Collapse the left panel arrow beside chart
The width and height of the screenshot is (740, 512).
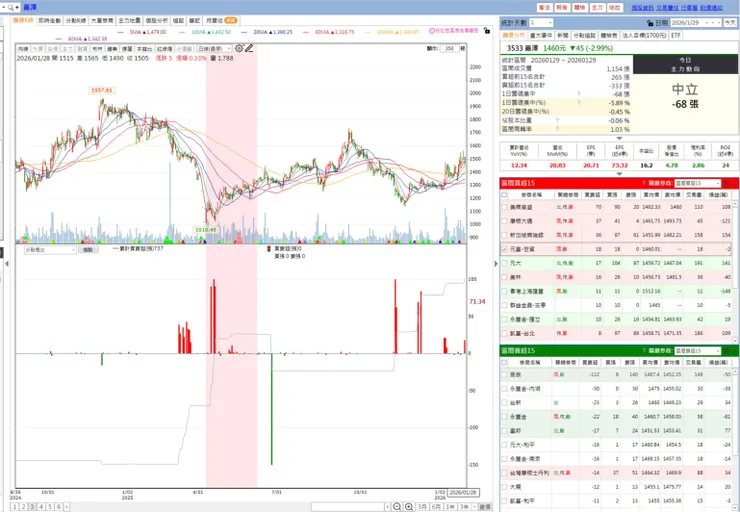coord(7,264)
